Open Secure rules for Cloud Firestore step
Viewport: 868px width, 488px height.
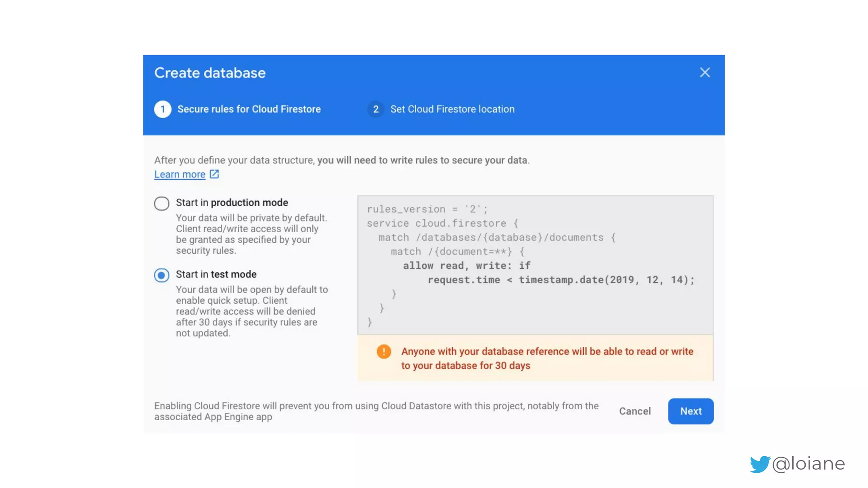pos(249,109)
